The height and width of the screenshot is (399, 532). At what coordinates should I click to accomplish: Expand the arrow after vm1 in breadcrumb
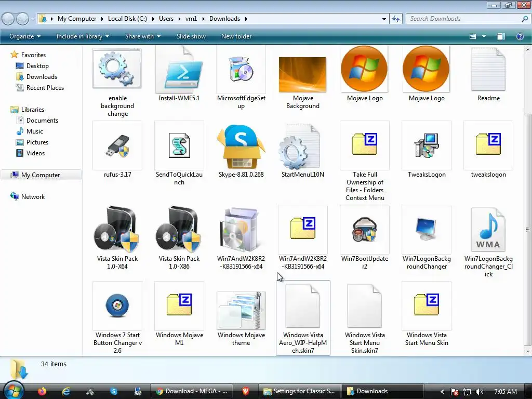pyautogui.click(x=203, y=19)
